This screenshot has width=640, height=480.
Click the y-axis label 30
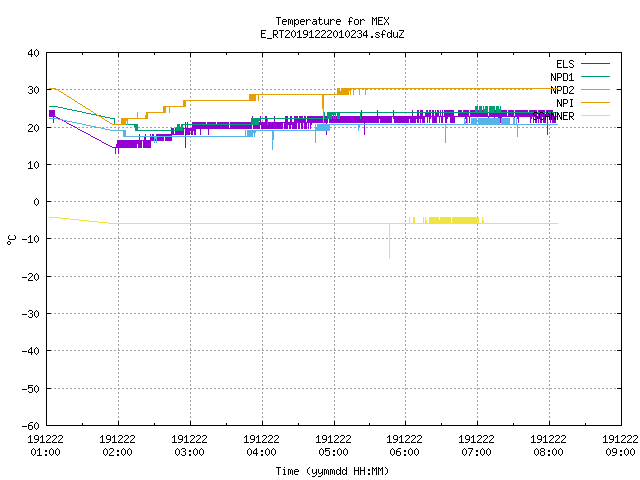(33, 90)
